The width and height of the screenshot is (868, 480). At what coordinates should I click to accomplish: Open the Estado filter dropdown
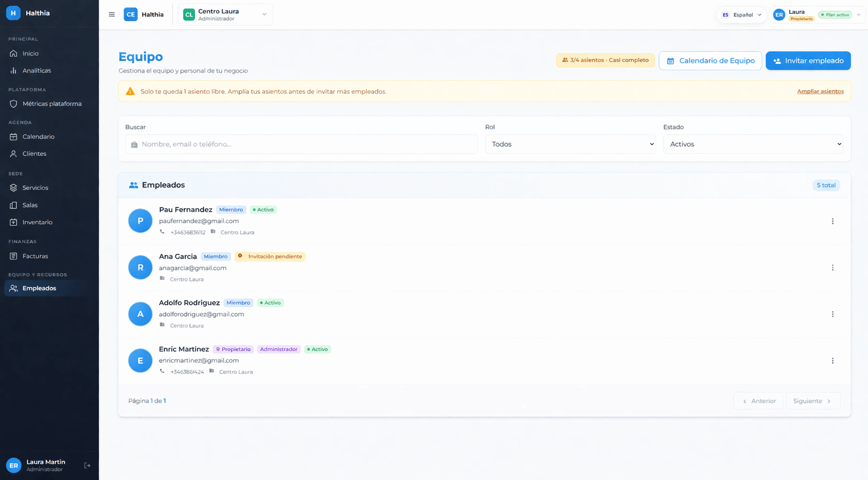pos(753,144)
